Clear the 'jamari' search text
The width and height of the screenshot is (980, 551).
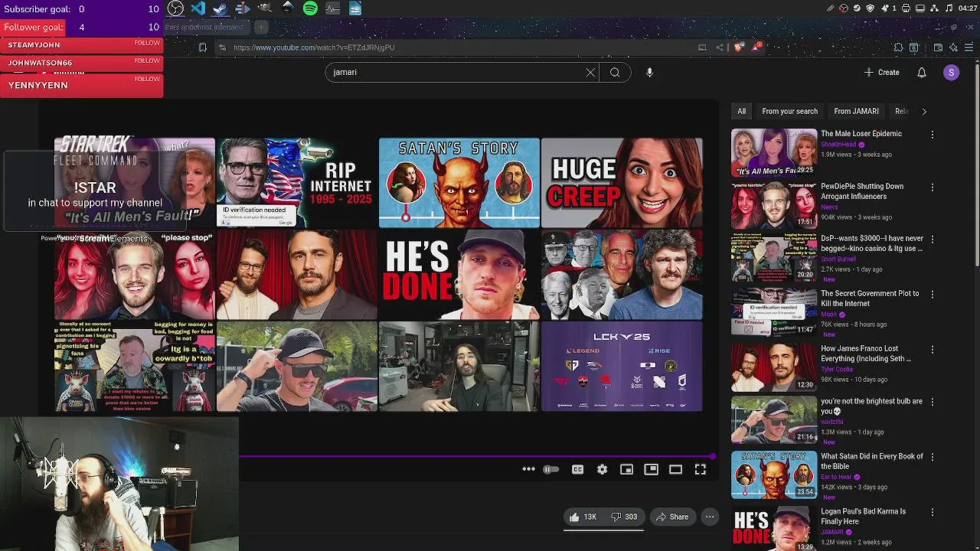590,72
